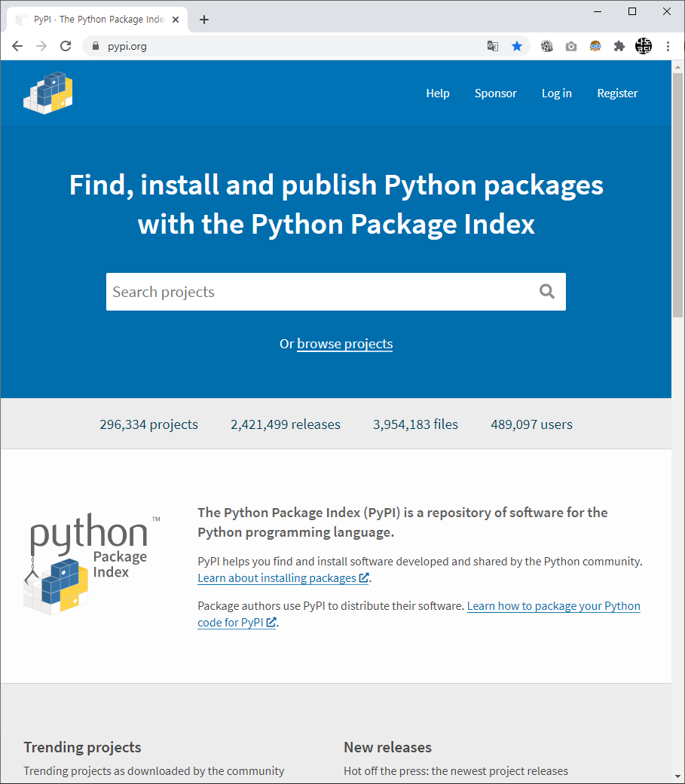Open the Chrome three-dot menu
The height and width of the screenshot is (784, 685).
coord(668,46)
